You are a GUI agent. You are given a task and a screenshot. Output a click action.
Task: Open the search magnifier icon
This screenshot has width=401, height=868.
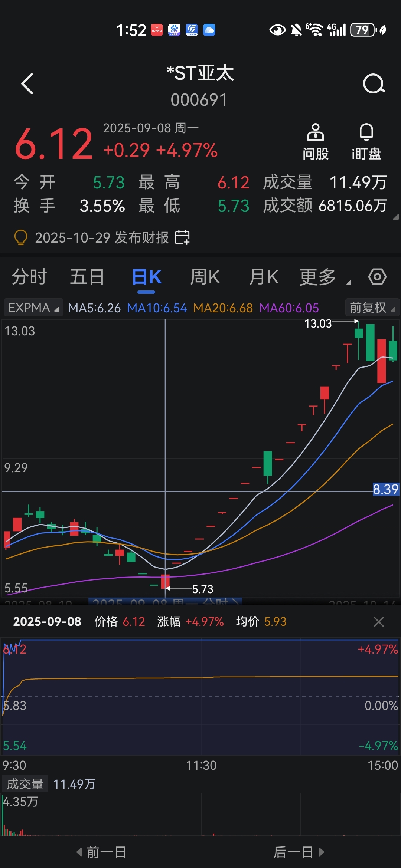click(374, 84)
